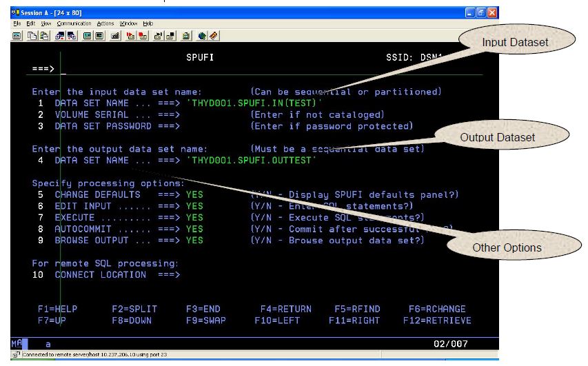The width and height of the screenshot is (588, 366).
Task: Open the View menu
Action: click(45, 23)
